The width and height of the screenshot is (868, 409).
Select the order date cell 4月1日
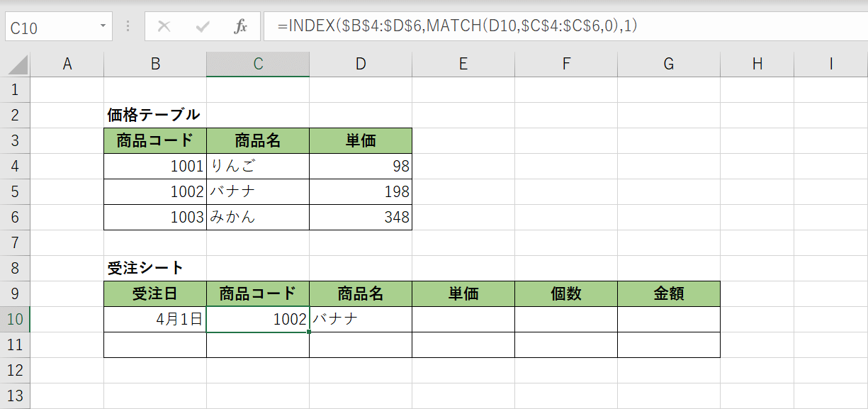point(155,319)
